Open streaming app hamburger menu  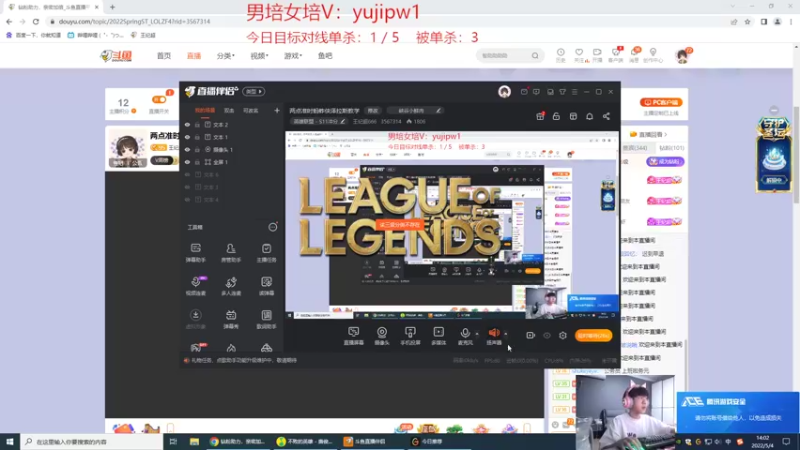point(574,92)
